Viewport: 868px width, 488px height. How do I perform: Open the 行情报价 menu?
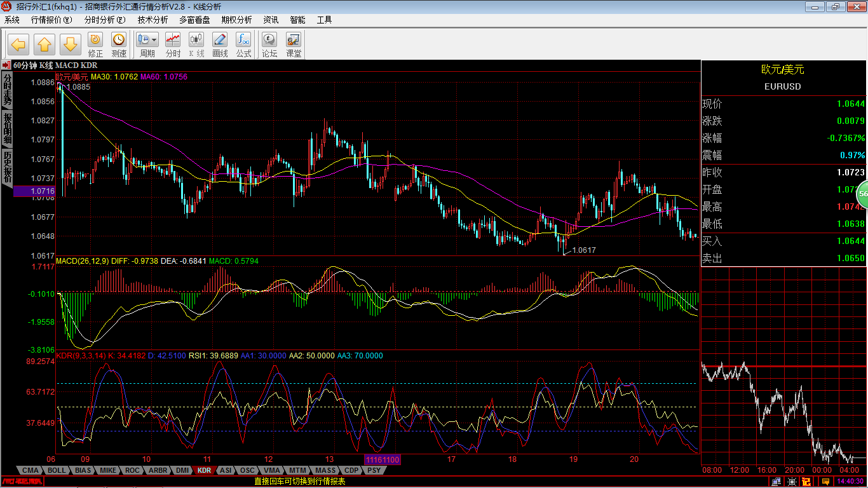point(51,20)
